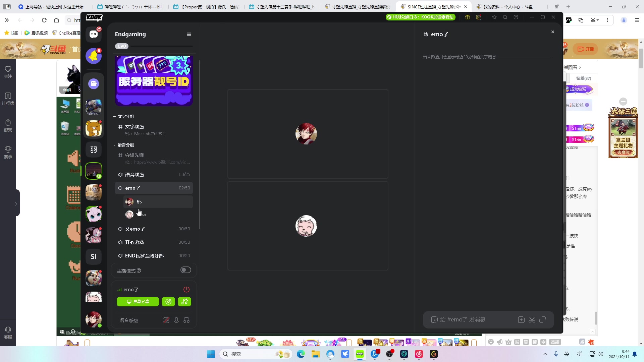Expand the Endgaming server menu
Screen dimensions: 644x362
(x=189, y=34)
